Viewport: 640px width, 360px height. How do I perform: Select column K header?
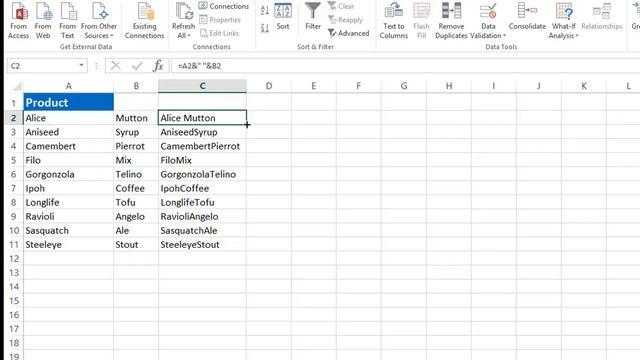point(584,86)
